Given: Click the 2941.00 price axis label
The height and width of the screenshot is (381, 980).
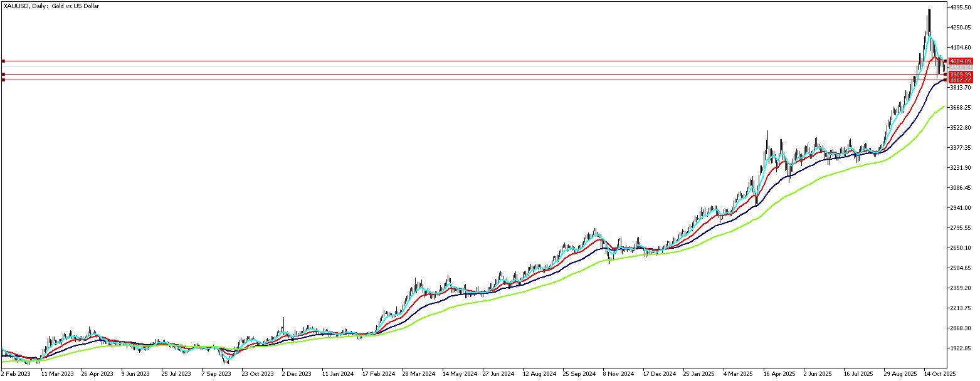Looking at the screenshot, I should (961, 208).
